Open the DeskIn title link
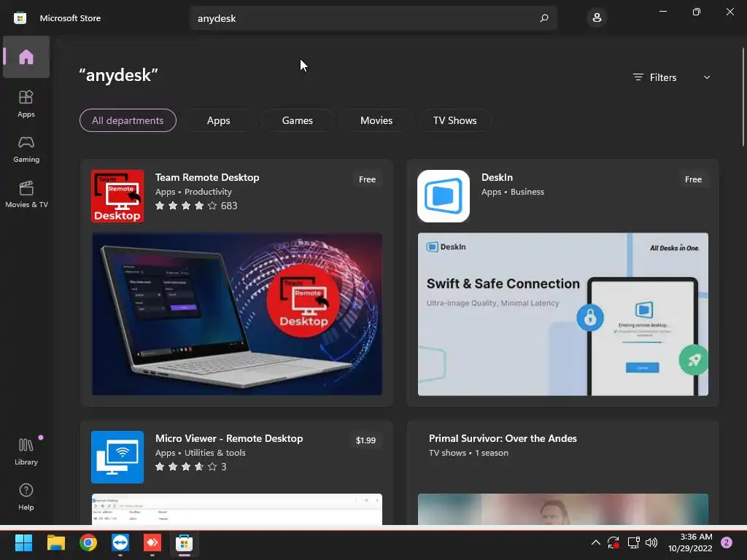This screenshot has height=560, width=747. pyautogui.click(x=497, y=177)
